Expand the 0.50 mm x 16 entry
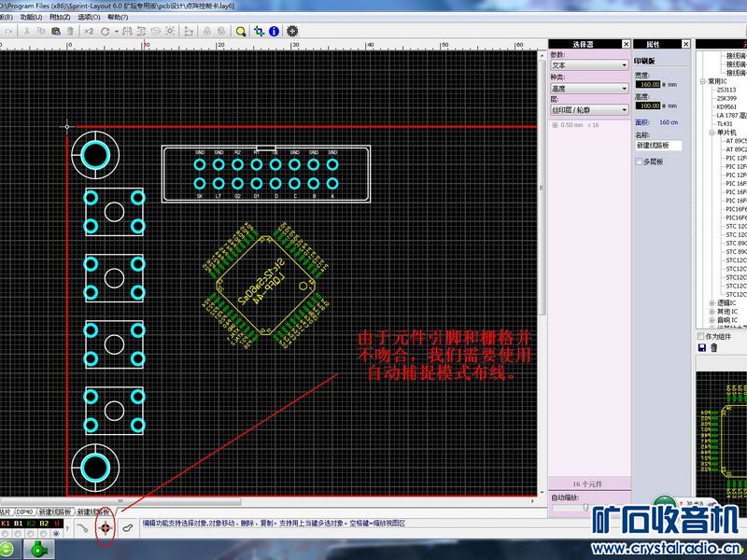The height and width of the screenshot is (560, 747). [x=555, y=125]
